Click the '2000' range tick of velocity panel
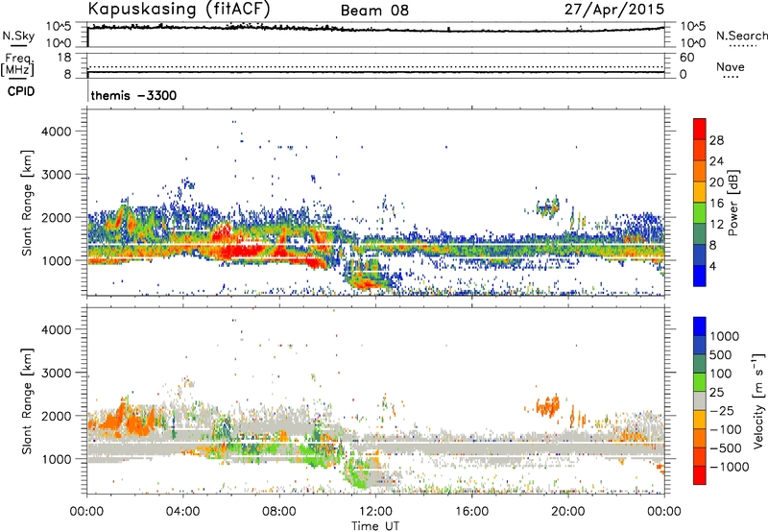Screen dimensions: 768x532 point(57,416)
